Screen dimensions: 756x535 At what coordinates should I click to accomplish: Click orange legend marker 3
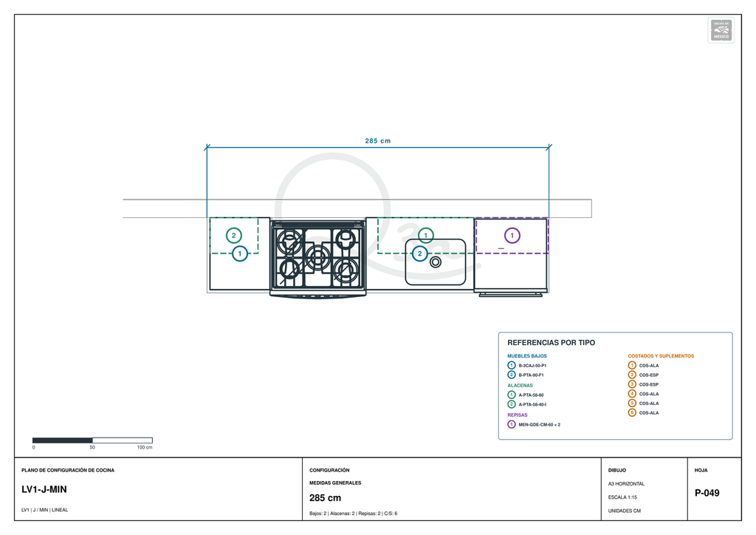632,384
